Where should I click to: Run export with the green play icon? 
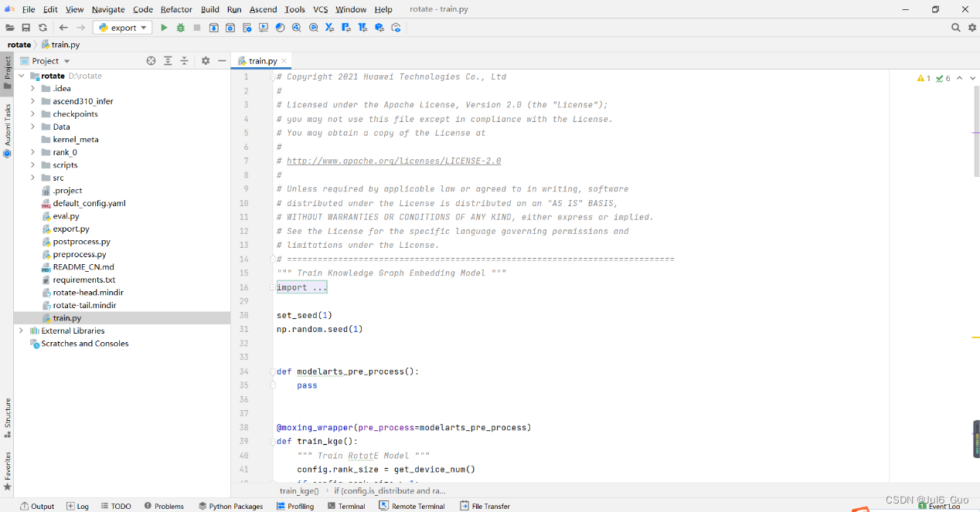(x=164, y=28)
